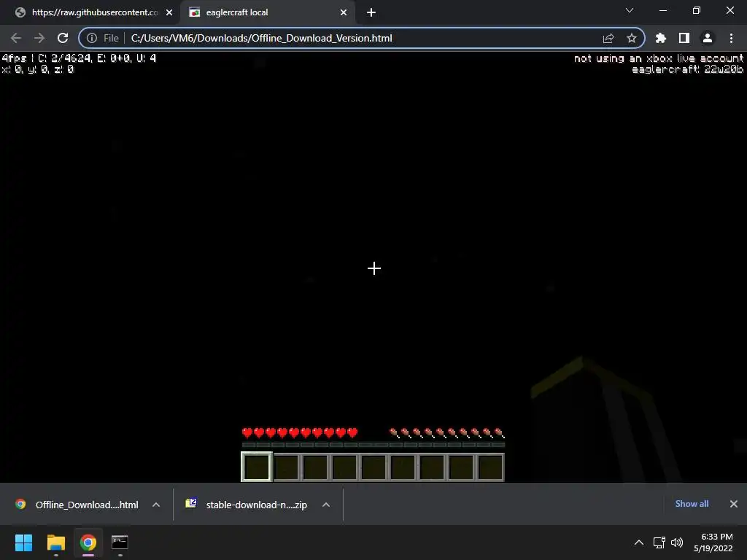Click the 'eaglercraft: 22w20b' version text
The height and width of the screenshot is (560, 747).
(x=687, y=69)
